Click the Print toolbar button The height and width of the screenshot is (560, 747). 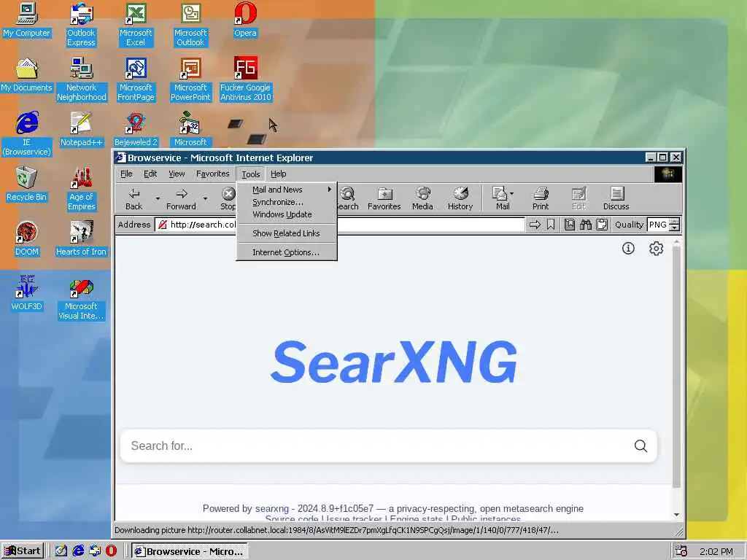click(x=541, y=198)
